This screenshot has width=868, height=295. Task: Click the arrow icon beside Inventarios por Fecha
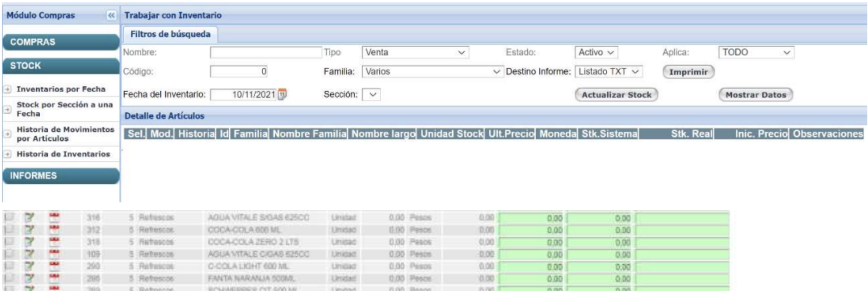point(7,89)
